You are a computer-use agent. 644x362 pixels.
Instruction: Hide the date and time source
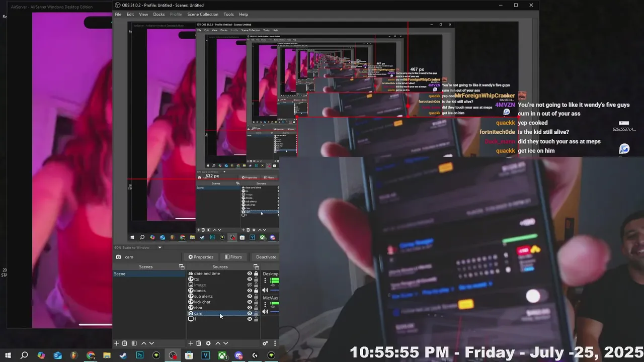250,274
